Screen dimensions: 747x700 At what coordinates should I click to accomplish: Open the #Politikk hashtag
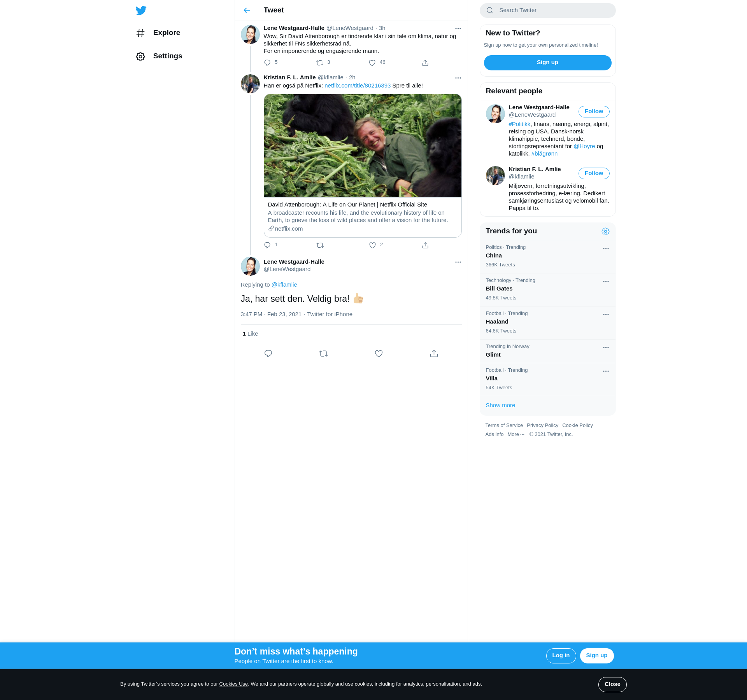click(519, 124)
